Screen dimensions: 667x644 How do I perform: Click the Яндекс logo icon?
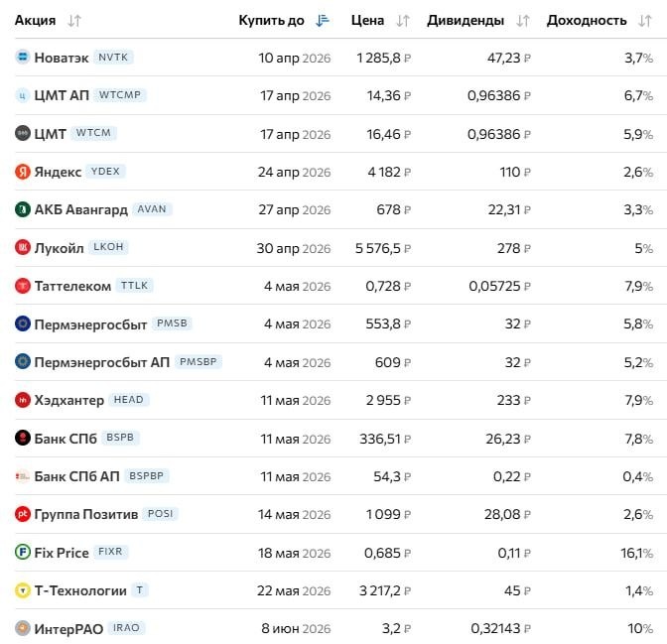pos(23,172)
